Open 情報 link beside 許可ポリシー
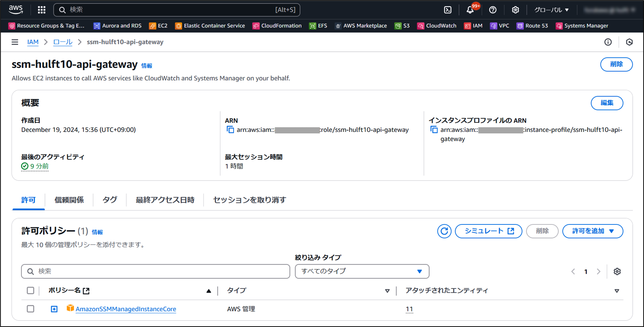 pos(97,232)
